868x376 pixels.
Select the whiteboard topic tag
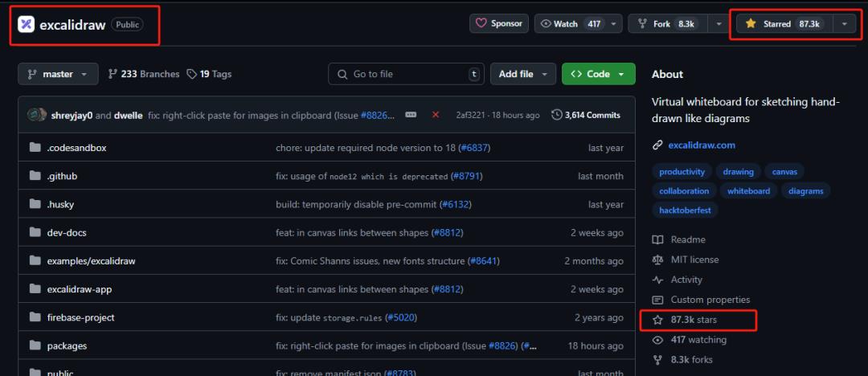(748, 191)
